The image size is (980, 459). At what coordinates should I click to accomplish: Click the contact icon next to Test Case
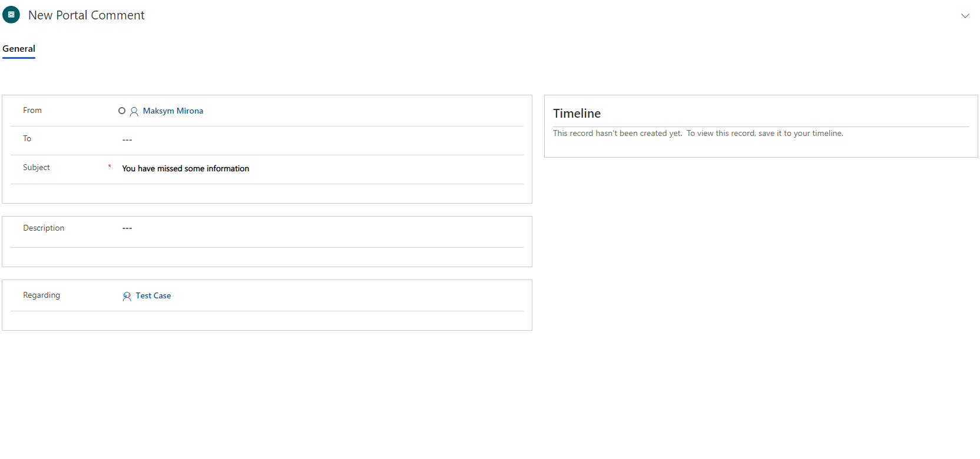(x=127, y=296)
